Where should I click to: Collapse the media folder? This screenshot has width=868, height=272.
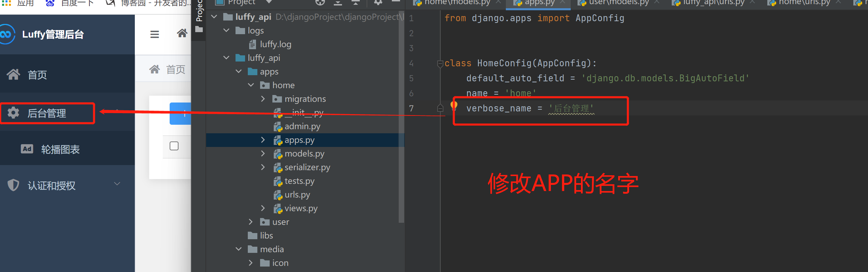tap(239, 249)
